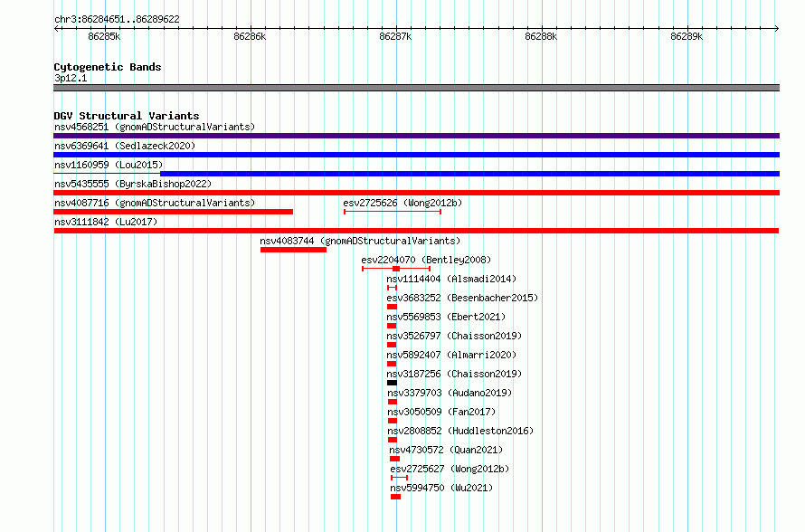This screenshot has height=532, width=805.
Task: Click the 86287k ruler tick label
Action: [395, 36]
